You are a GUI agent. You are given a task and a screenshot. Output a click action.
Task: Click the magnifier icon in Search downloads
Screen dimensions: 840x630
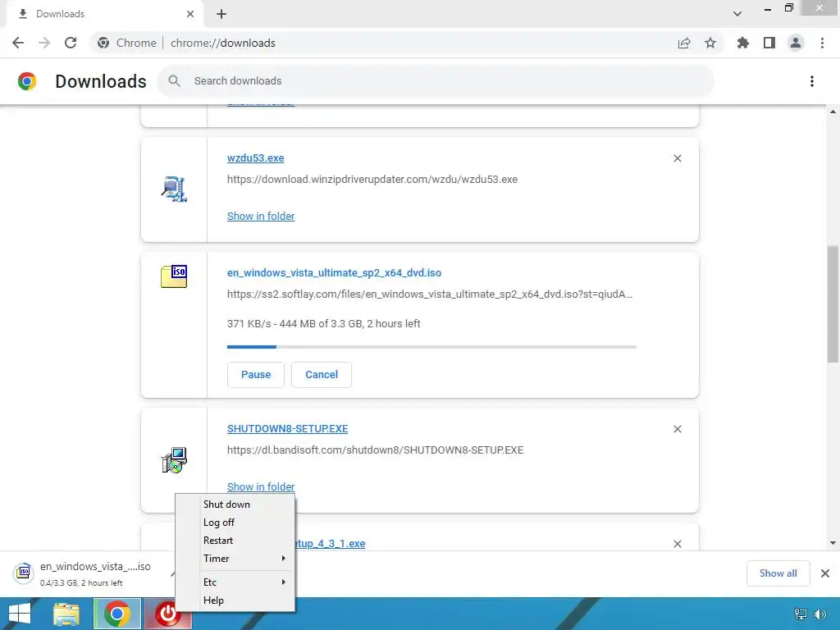click(174, 81)
